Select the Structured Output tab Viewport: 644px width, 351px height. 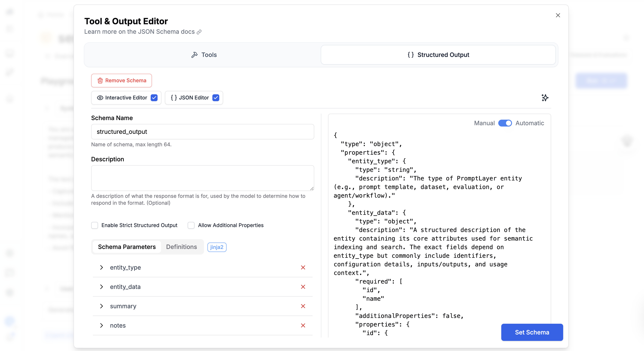[x=438, y=55]
